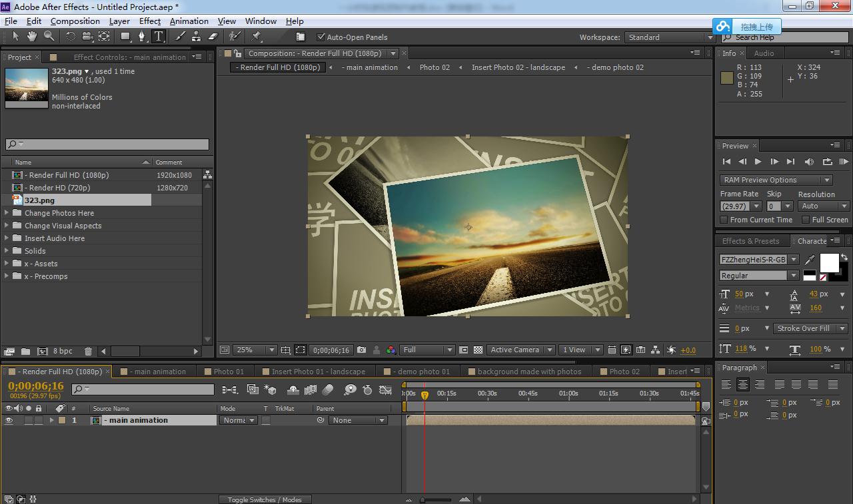This screenshot has width=853, height=504.
Task: Click the trash icon in Project panel
Action: (x=88, y=351)
